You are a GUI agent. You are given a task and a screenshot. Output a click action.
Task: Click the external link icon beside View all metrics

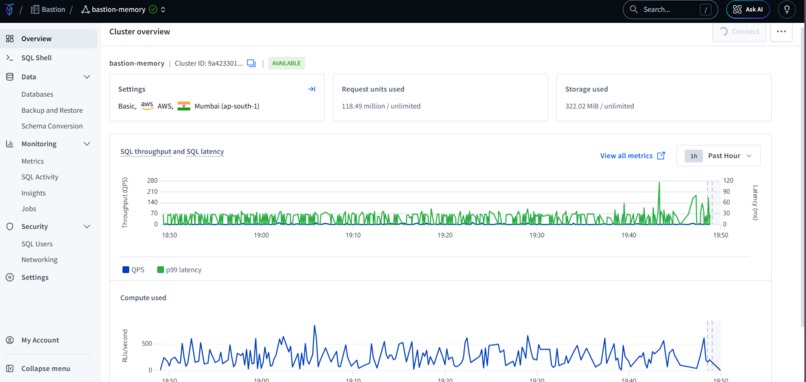(x=662, y=156)
